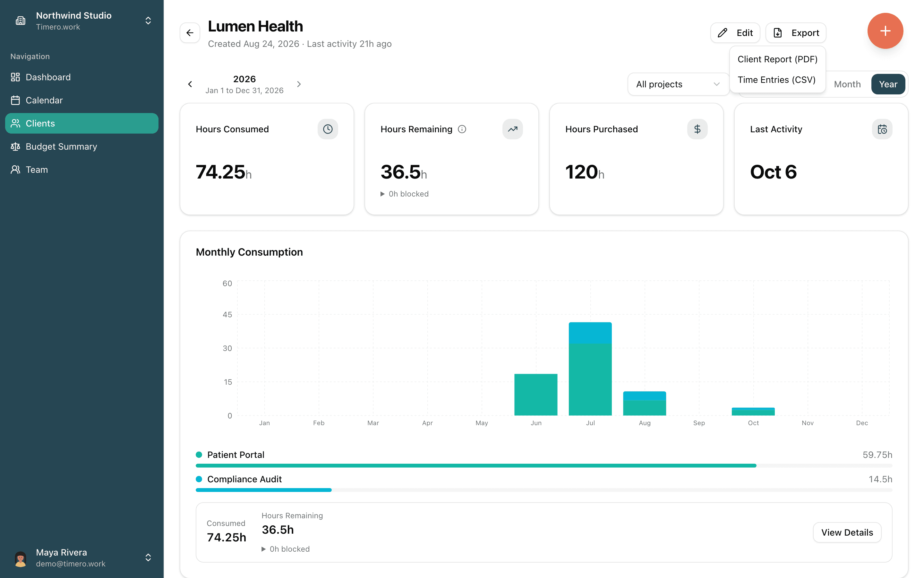The width and height of the screenshot is (924, 578).
Task: Switch the view to Year
Action: click(888, 84)
